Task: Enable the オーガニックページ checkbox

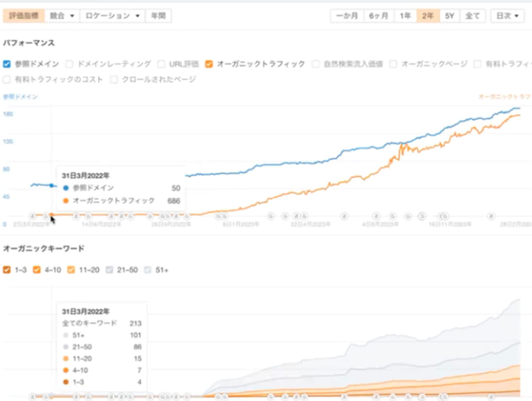Action: pos(393,64)
